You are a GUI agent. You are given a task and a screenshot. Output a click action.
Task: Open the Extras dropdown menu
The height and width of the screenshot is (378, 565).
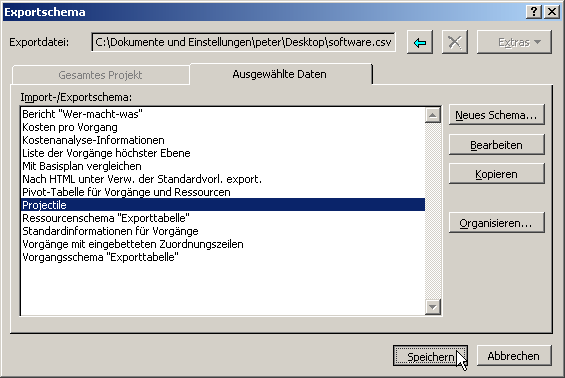coord(514,43)
